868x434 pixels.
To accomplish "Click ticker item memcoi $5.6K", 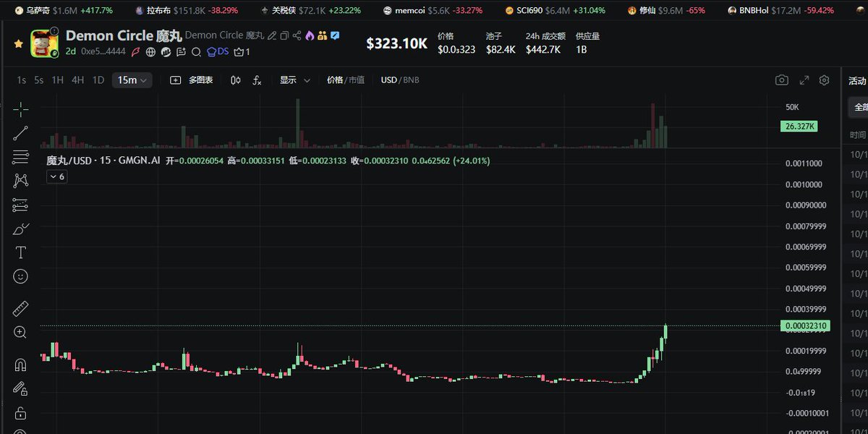I will pos(433,11).
